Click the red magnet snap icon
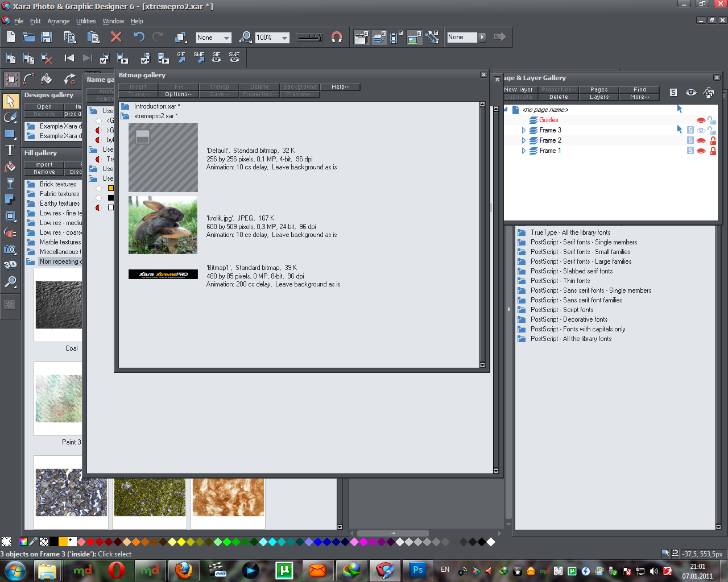Image resolution: width=728 pixels, height=582 pixels. click(337, 37)
